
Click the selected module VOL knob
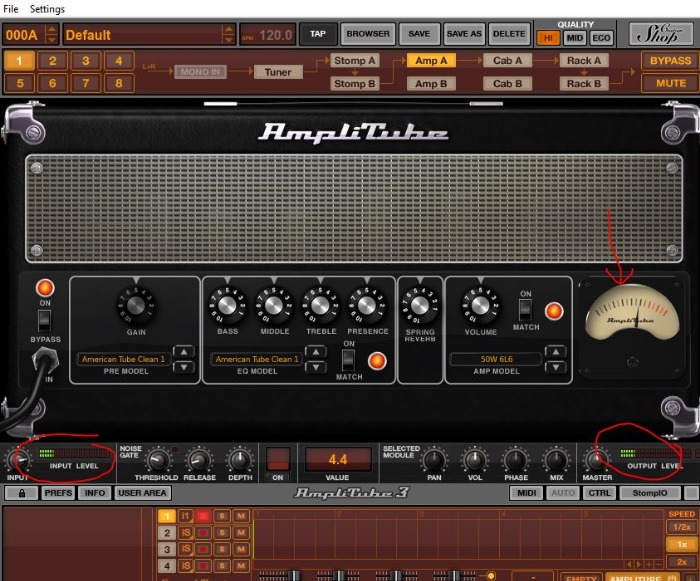(x=475, y=460)
